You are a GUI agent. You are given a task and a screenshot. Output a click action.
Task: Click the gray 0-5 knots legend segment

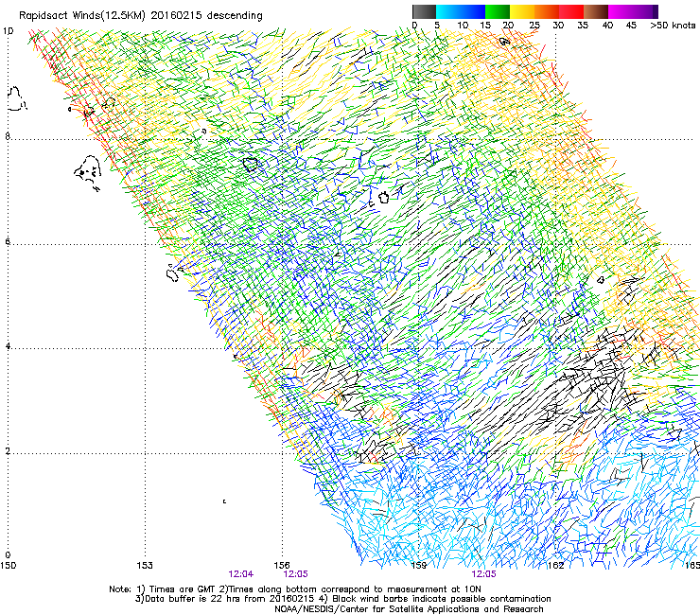424,11
